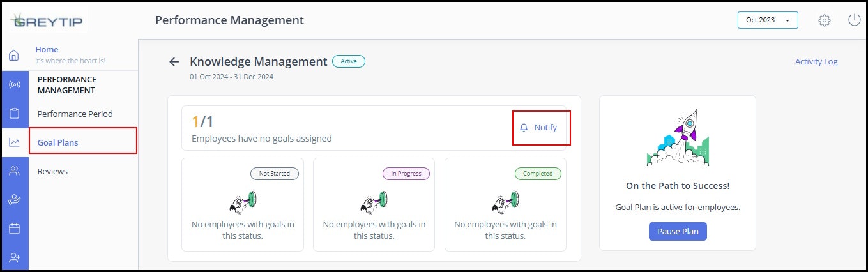
Task: Click the Notify button
Action: pyautogui.click(x=540, y=128)
